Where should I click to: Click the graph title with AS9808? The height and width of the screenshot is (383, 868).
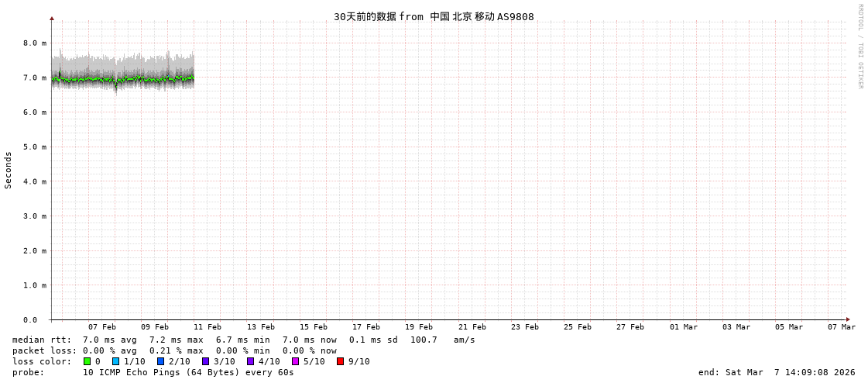pos(434,16)
